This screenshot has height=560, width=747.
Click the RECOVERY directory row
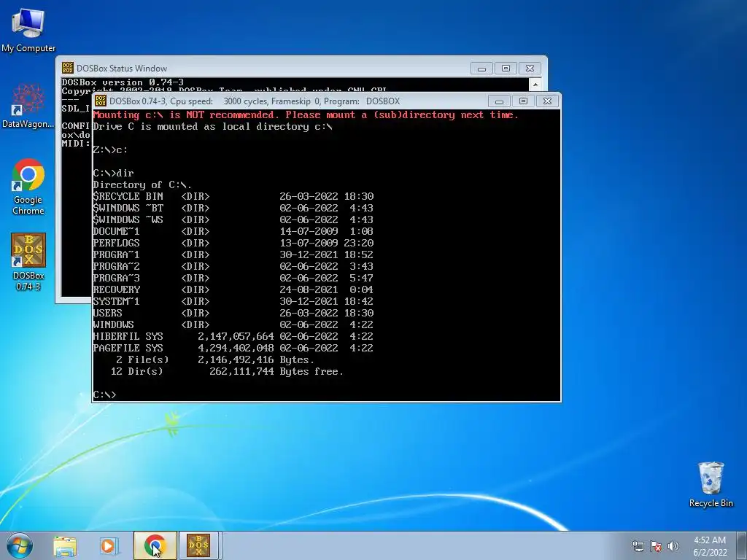233,290
